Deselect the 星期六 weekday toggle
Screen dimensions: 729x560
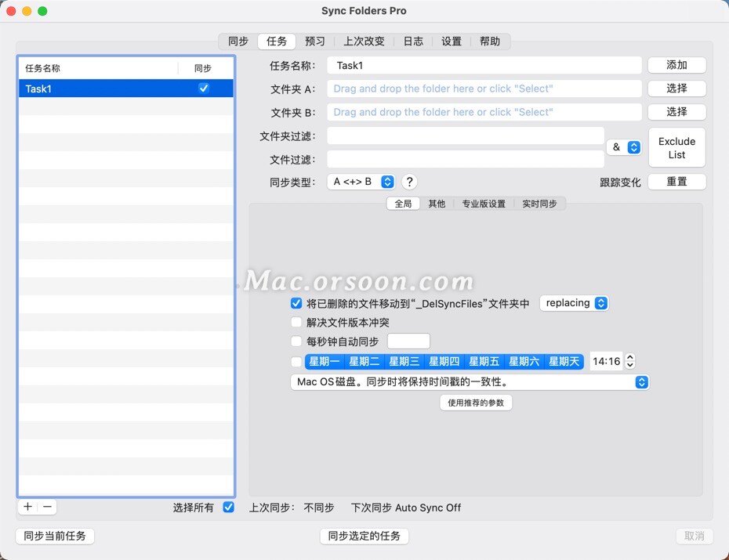[x=524, y=361]
